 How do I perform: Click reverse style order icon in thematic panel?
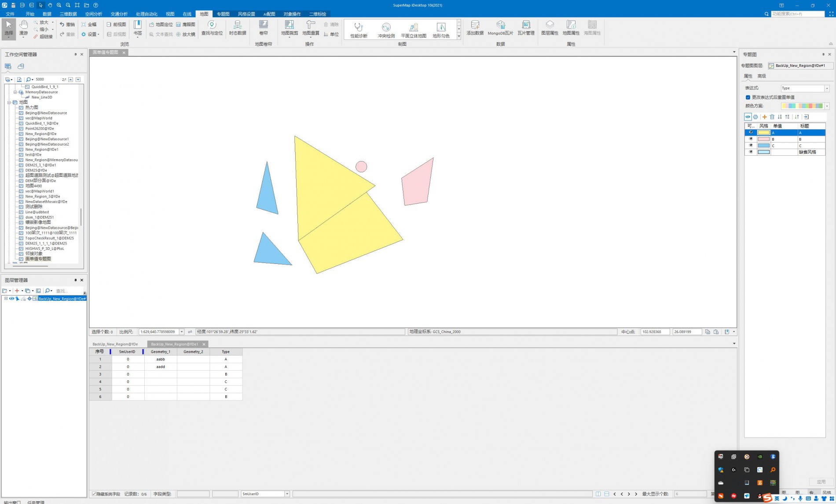(797, 117)
